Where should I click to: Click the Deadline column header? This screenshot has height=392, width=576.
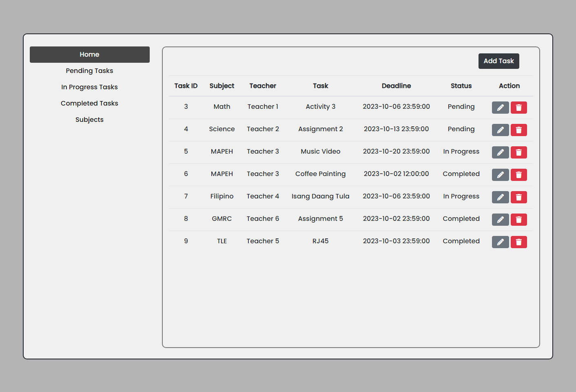coord(396,86)
